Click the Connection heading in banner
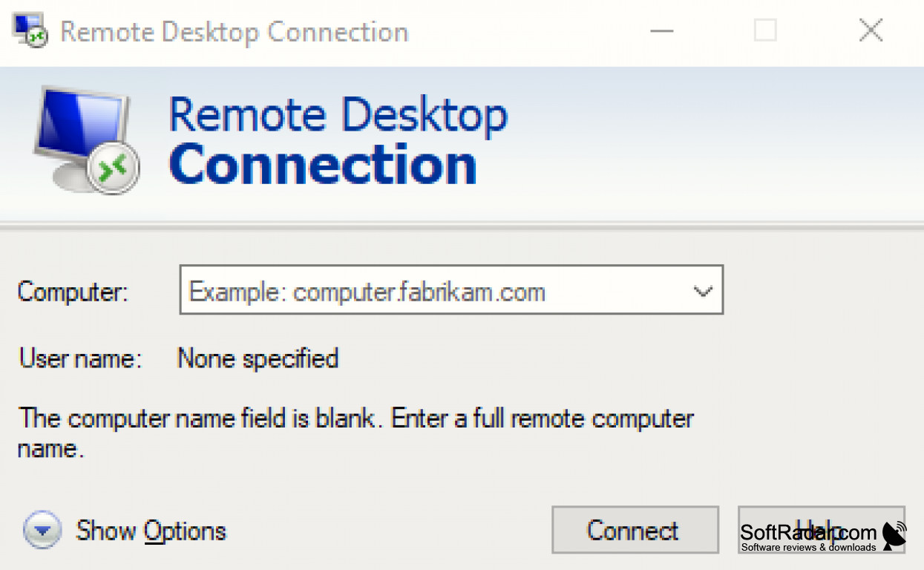The width and height of the screenshot is (924, 570). [323, 165]
